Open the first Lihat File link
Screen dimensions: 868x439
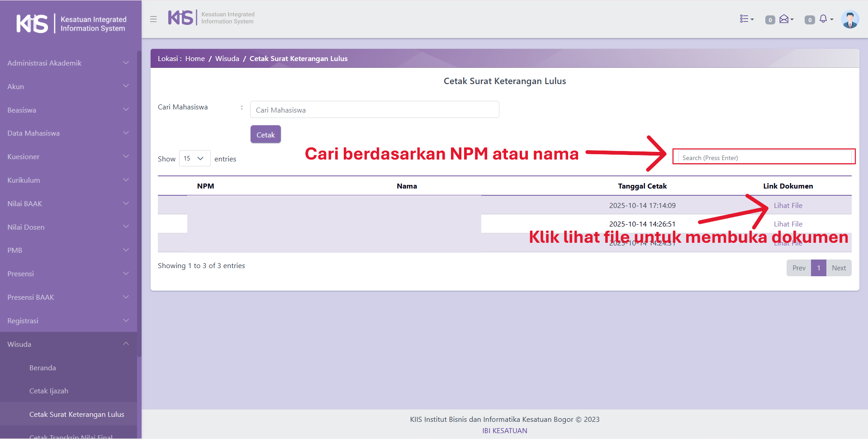click(x=787, y=205)
